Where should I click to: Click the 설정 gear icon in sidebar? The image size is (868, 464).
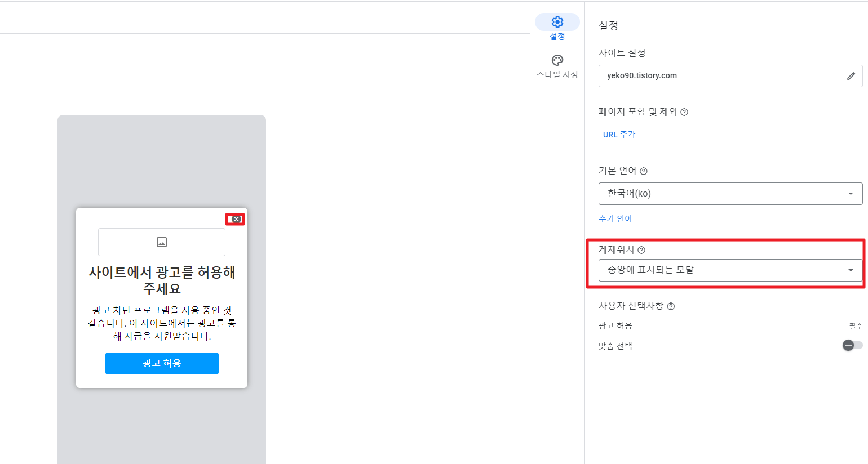point(557,21)
